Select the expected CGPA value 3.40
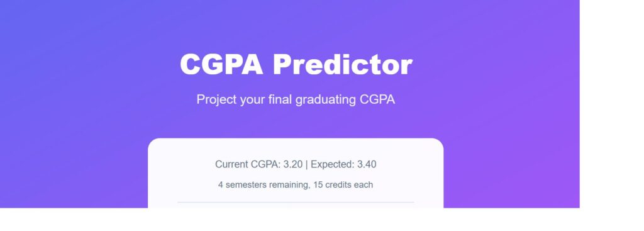Screen dimensions: 644x231 (367, 164)
